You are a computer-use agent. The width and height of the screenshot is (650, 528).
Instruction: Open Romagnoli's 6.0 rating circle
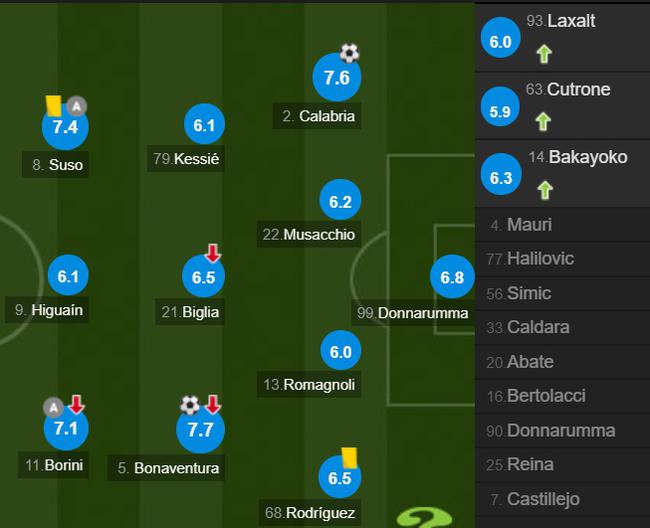pos(340,351)
